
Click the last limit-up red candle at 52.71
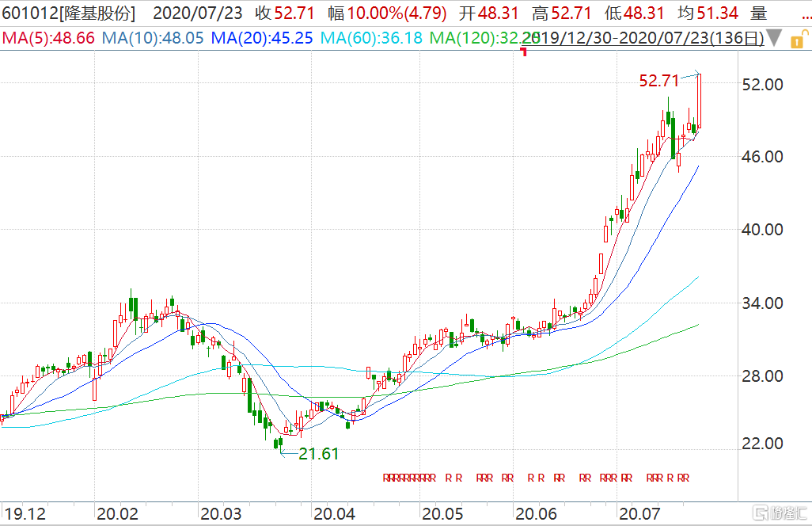pos(700,101)
